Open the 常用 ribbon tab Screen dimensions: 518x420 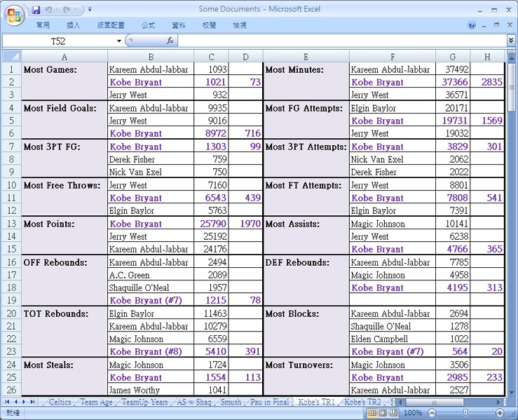click(x=43, y=25)
